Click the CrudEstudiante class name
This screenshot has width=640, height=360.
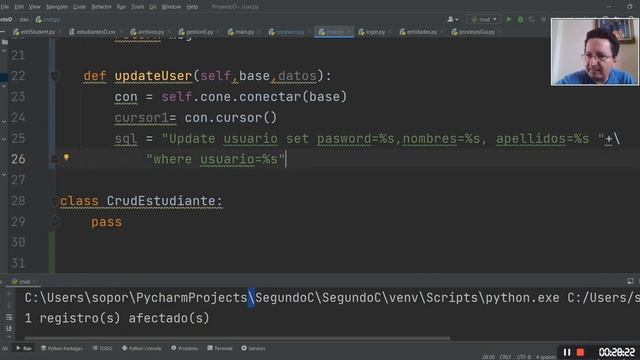(x=161, y=201)
